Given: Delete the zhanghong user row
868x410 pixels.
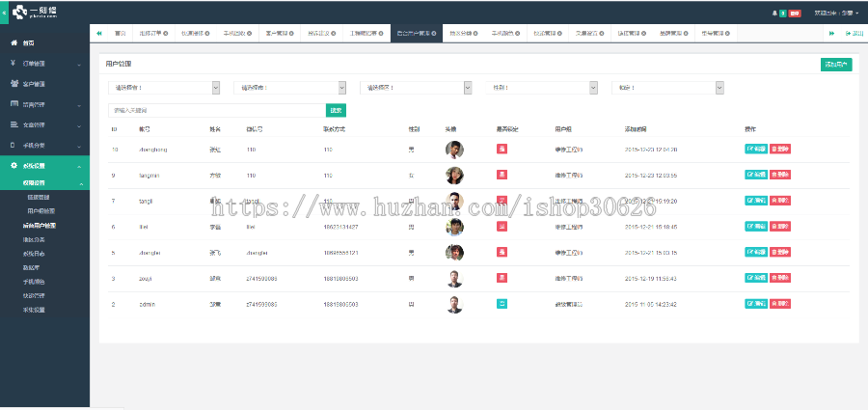Looking at the screenshot, I should pyautogui.click(x=780, y=149).
